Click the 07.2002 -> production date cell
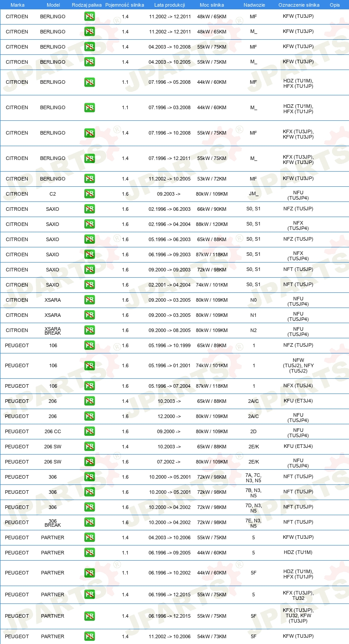The height and width of the screenshot is (644, 349). [x=169, y=462]
